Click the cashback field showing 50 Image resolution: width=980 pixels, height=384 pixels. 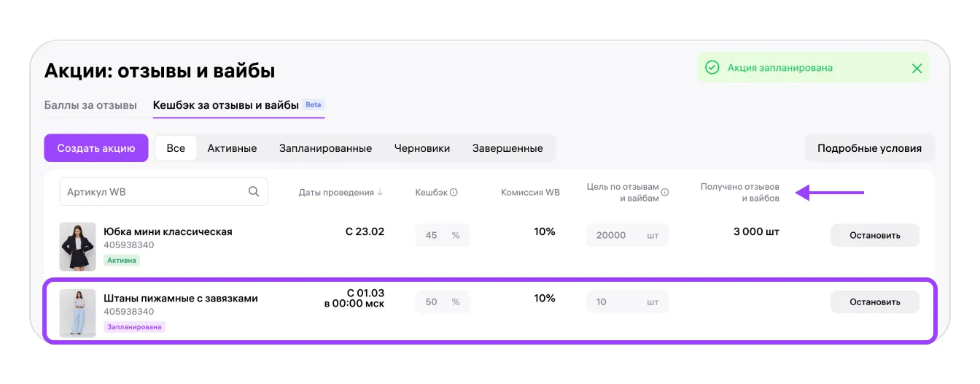click(x=443, y=302)
